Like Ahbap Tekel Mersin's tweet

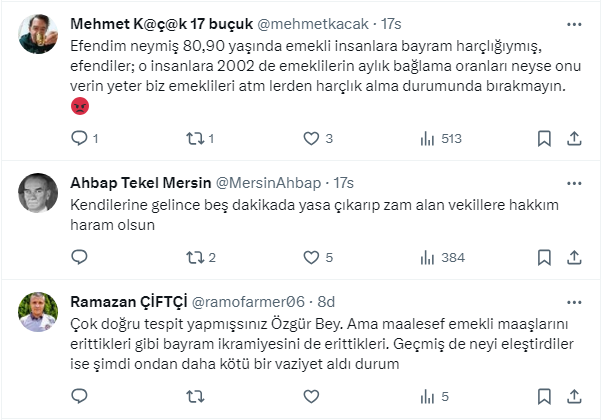311,257
